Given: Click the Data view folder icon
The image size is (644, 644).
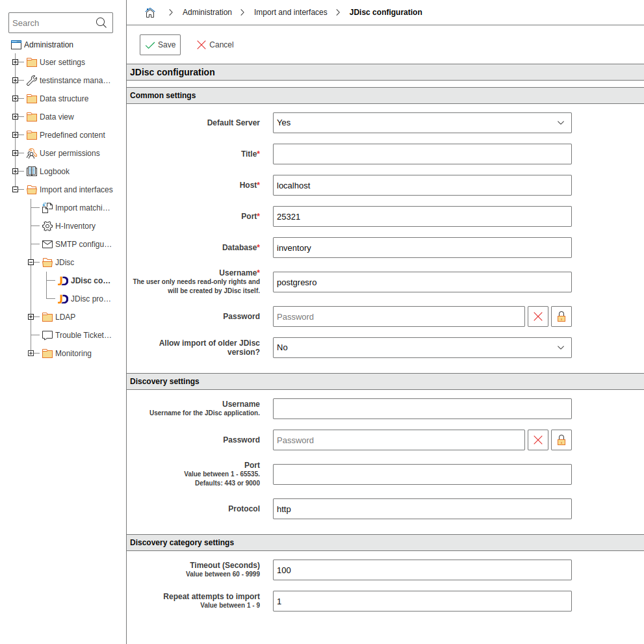Looking at the screenshot, I should tap(32, 117).
